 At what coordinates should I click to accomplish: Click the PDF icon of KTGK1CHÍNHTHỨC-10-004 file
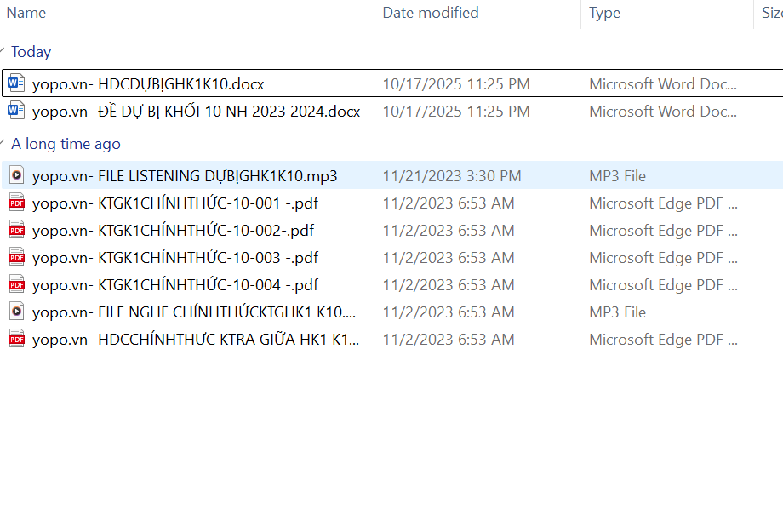pyautogui.click(x=16, y=284)
